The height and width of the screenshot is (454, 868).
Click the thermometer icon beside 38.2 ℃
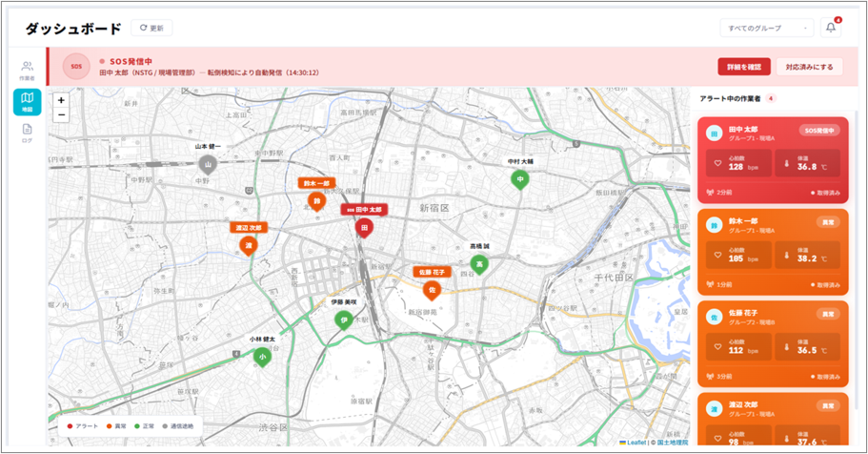pos(786,256)
